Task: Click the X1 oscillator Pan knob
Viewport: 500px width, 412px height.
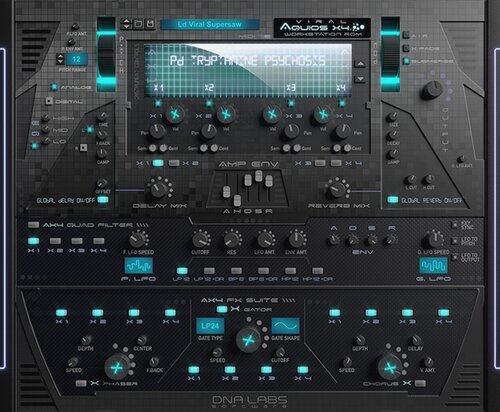Action: [x=158, y=131]
